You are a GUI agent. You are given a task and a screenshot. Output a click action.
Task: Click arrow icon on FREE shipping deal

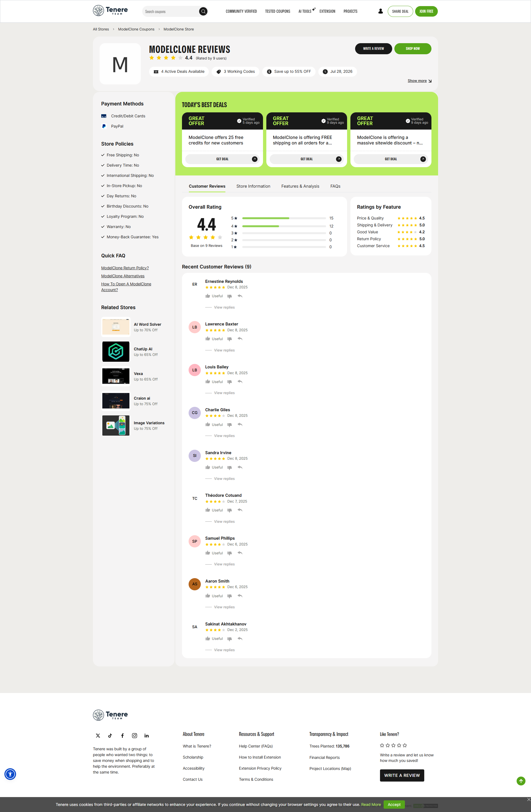pos(339,159)
